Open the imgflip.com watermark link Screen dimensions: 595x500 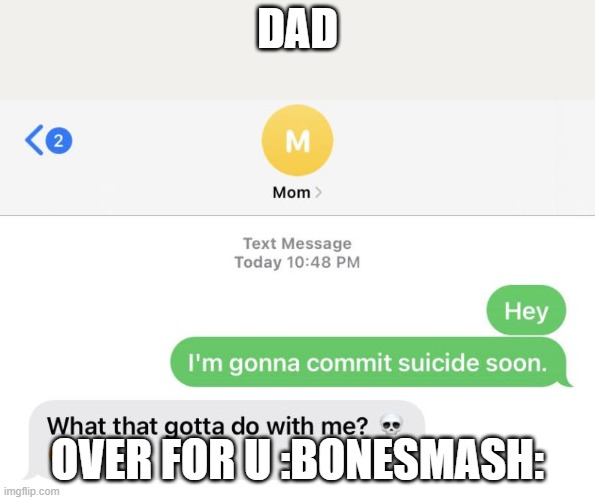tap(31, 491)
